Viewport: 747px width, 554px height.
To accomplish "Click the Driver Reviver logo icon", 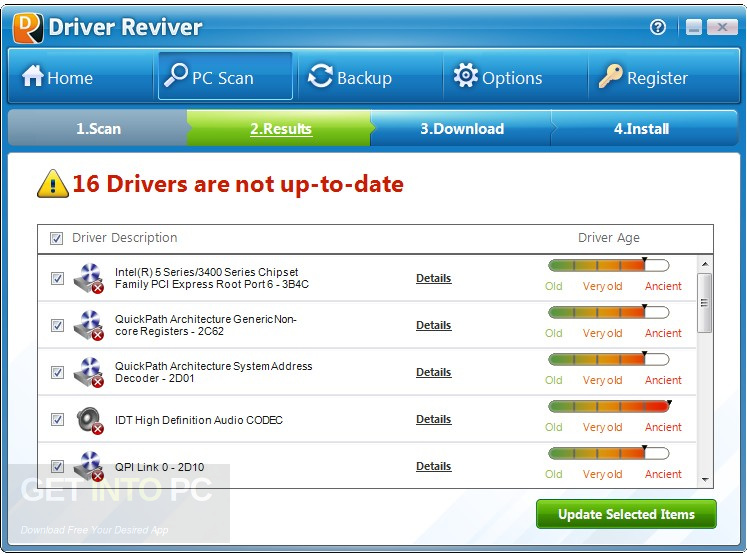I will tap(28, 27).
